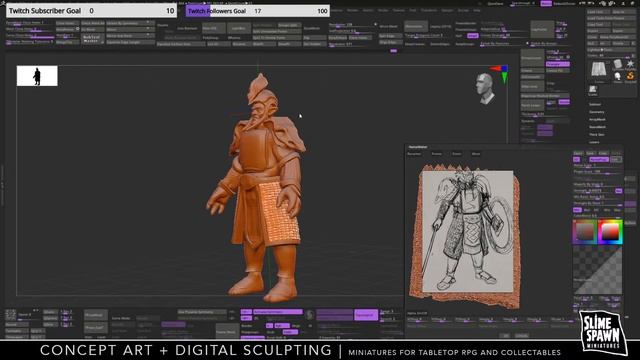Select the silhouette preview thumbnail
The height and width of the screenshot is (360, 640).
pyautogui.click(x=37, y=76)
